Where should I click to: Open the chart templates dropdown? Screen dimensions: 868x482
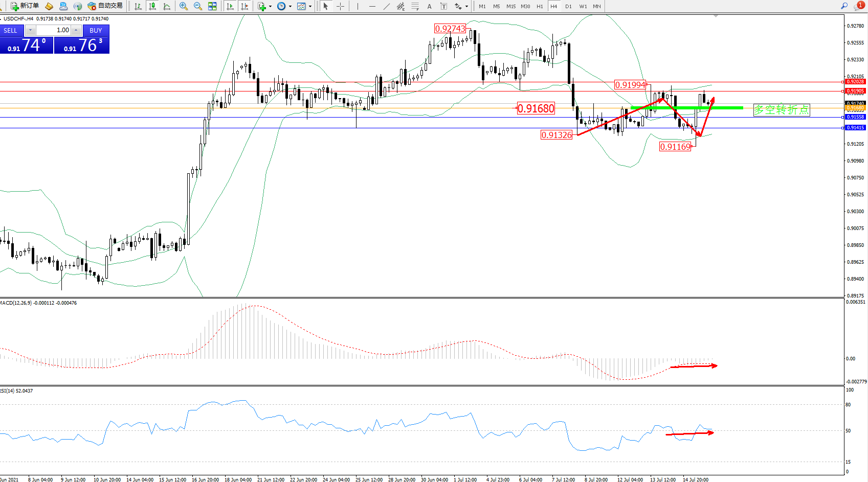point(310,6)
